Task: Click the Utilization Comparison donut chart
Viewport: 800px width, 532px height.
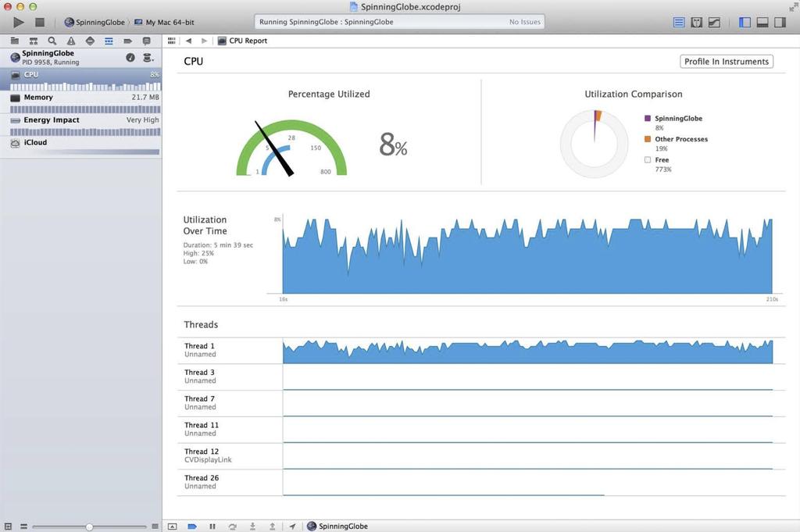Action: 594,144
